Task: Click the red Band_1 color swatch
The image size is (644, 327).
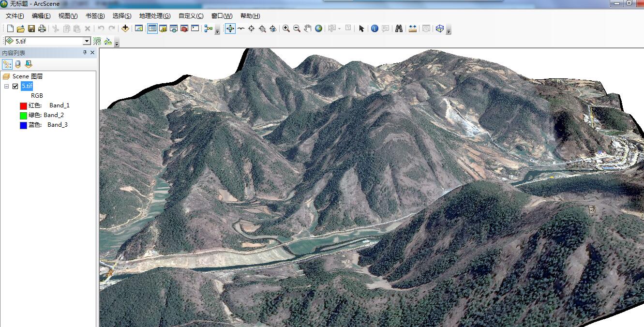Action: 23,105
